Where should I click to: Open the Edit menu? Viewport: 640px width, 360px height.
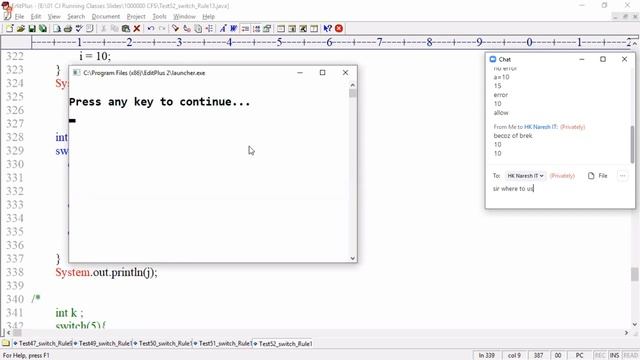click(36, 17)
